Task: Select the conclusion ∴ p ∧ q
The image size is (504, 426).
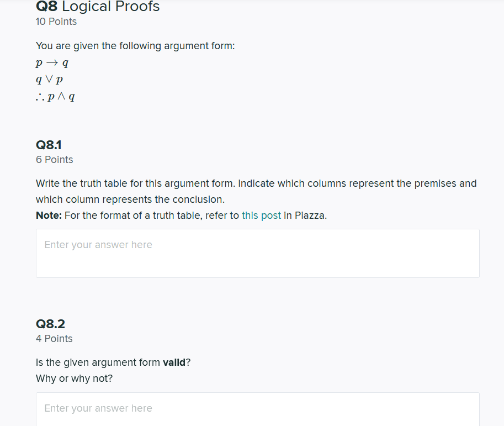Action: pos(55,96)
